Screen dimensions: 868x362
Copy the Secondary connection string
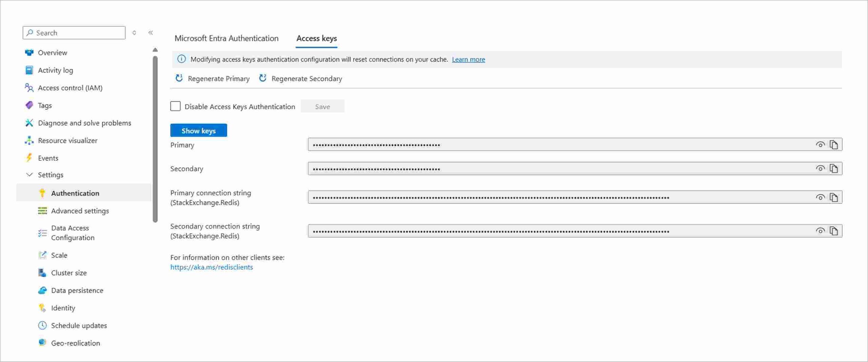[x=833, y=231]
